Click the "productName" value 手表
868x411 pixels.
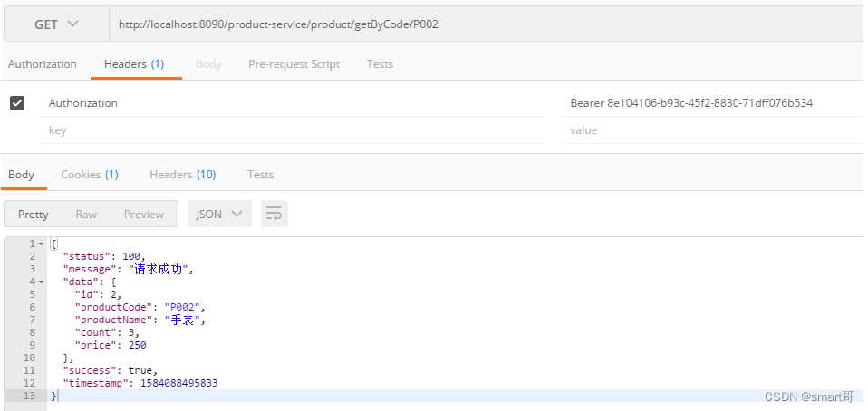(x=183, y=320)
